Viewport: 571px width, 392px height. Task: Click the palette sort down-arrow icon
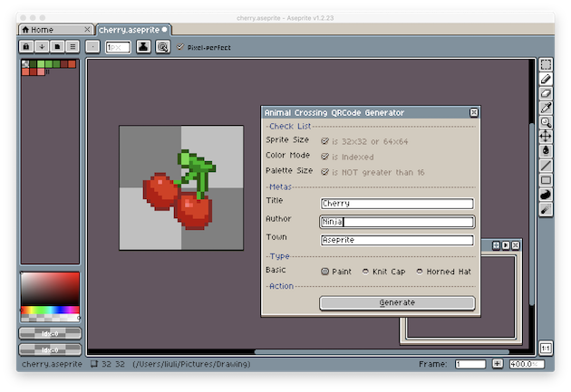click(42, 46)
